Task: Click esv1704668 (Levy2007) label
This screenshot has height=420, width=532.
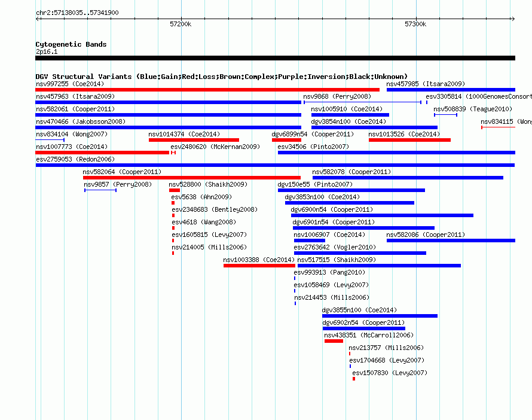Action: [387, 360]
